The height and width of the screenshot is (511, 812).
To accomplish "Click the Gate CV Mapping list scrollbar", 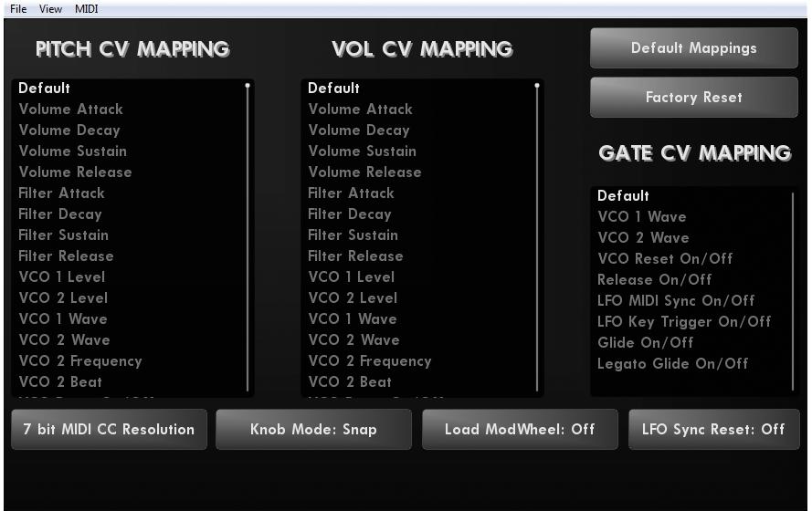I will [x=793, y=291].
